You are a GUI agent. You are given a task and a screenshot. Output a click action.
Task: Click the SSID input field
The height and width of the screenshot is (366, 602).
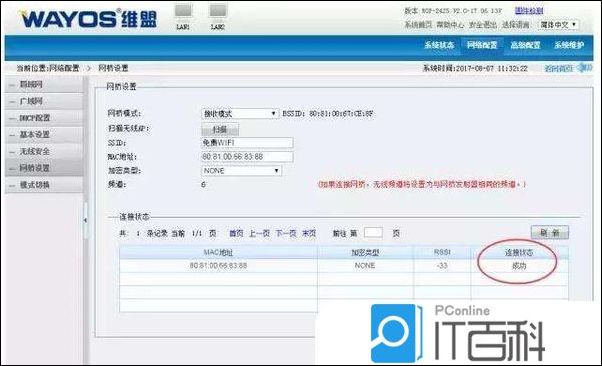247,142
